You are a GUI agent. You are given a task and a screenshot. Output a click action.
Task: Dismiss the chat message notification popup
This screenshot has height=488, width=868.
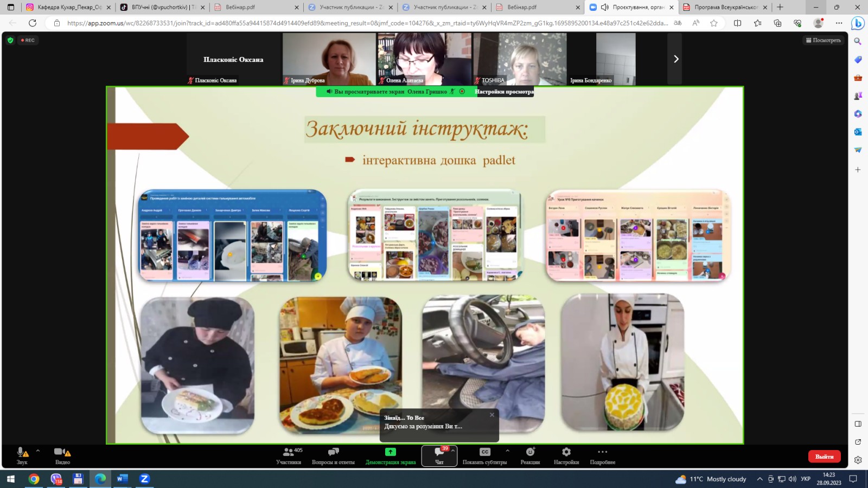coord(492,415)
